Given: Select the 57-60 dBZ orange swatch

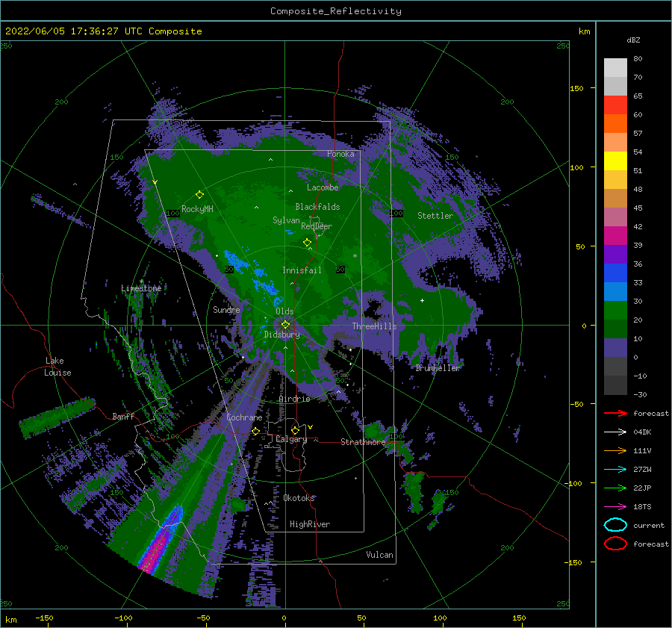Looking at the screenshot, I should (615, 123).
